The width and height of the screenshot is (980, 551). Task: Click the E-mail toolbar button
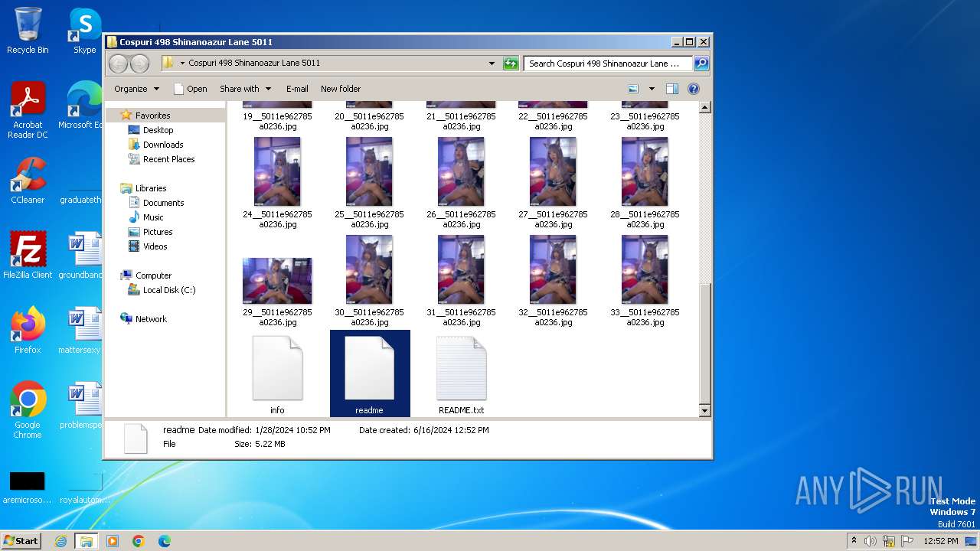pyautogui.click(x=297, y=89)
